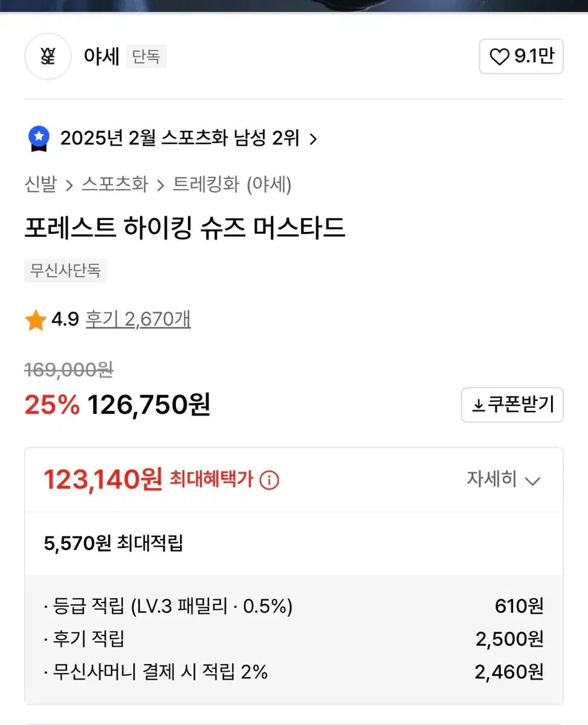Viewport: 588px width, 725px height.
Task: Select the 123,140원 최대혜택가 price
Action: pyautogui.click(x=103, y=480)
